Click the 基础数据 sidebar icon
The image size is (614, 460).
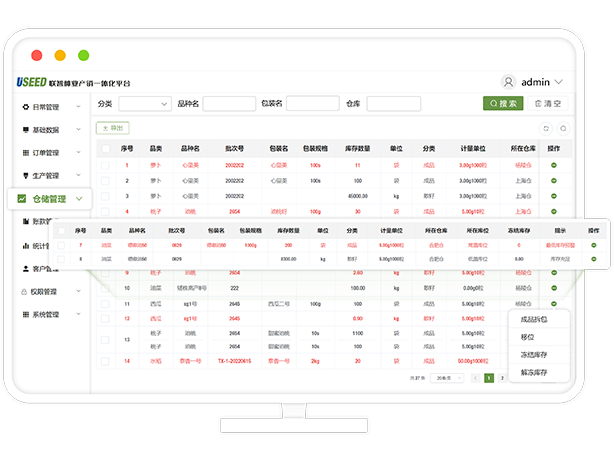[24, 130]
